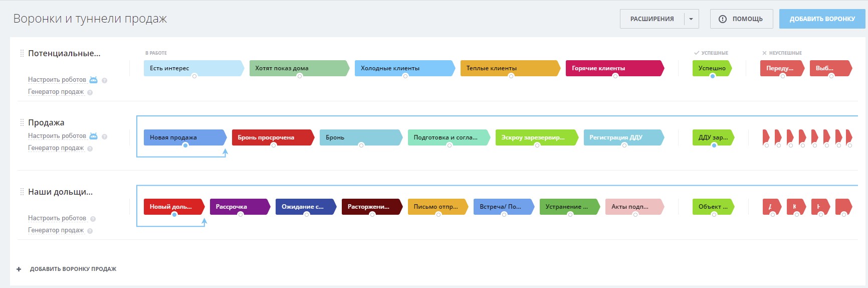This screenshot has width=868, height=288.
Task: Click help icon beside Потенциальные Генератор продаж
Action: (90, 92)
